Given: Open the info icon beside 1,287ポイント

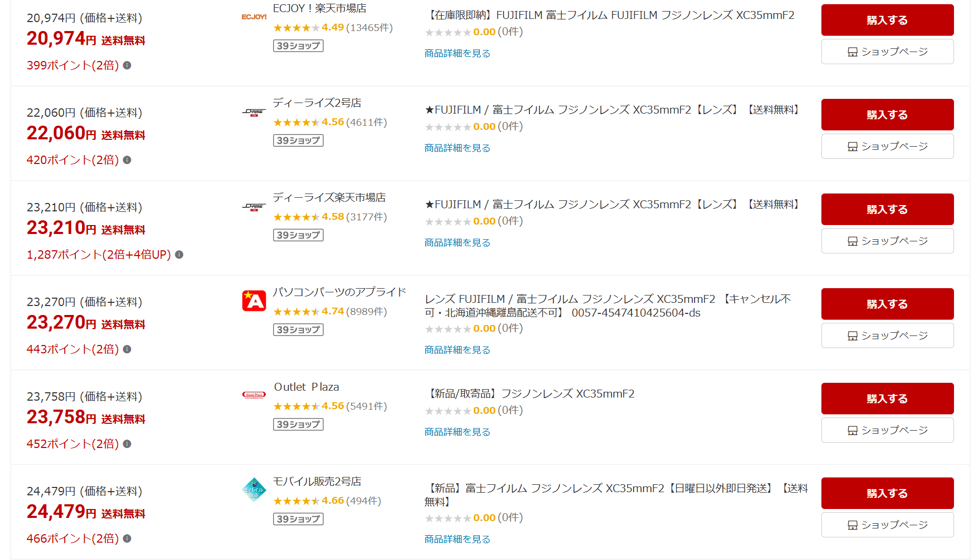Looking at the screenshot, I should 179,254.
